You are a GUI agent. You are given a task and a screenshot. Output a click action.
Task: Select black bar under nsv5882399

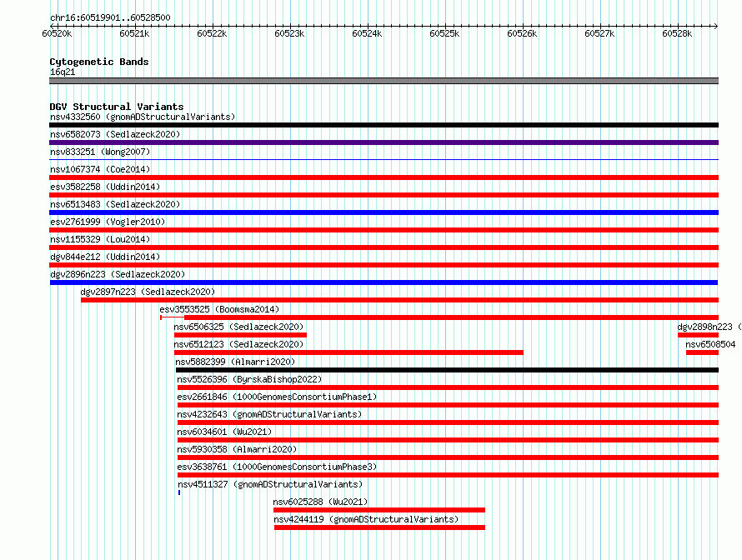pyautogui.click(x=447, y=370)
